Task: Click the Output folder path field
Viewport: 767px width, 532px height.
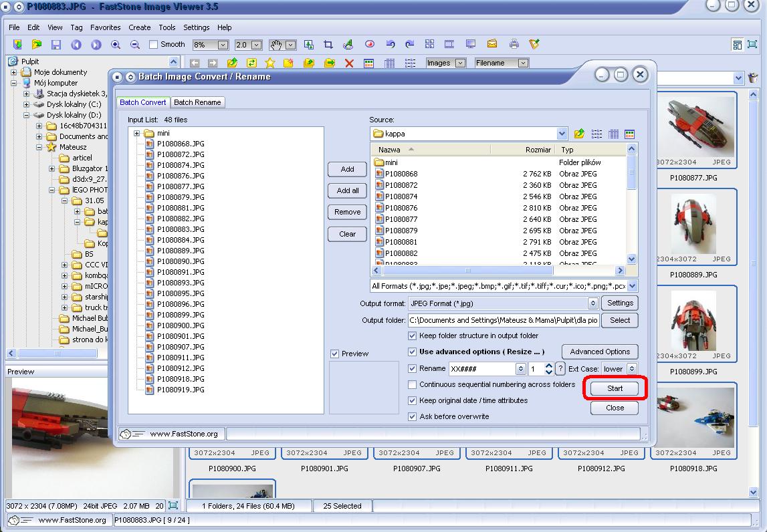Action: coord(504,320)
